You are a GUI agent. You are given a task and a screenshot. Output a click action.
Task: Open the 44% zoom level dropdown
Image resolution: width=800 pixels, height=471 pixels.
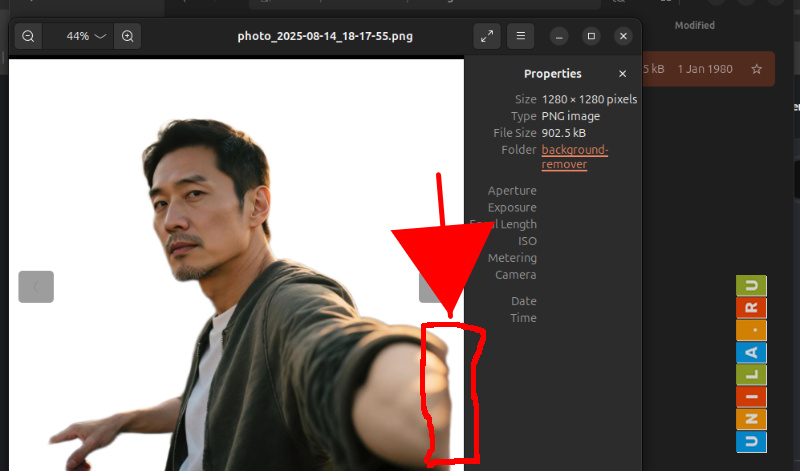pos(86,36)
